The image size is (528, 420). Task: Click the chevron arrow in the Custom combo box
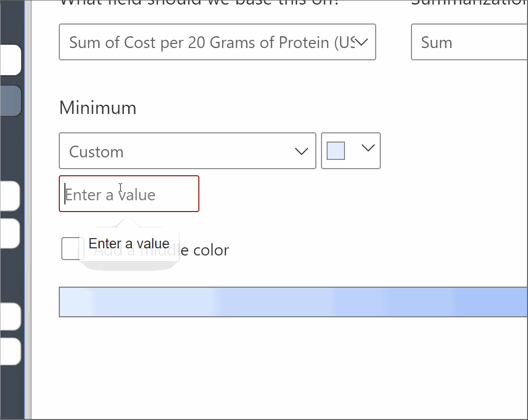click(302, 151)
